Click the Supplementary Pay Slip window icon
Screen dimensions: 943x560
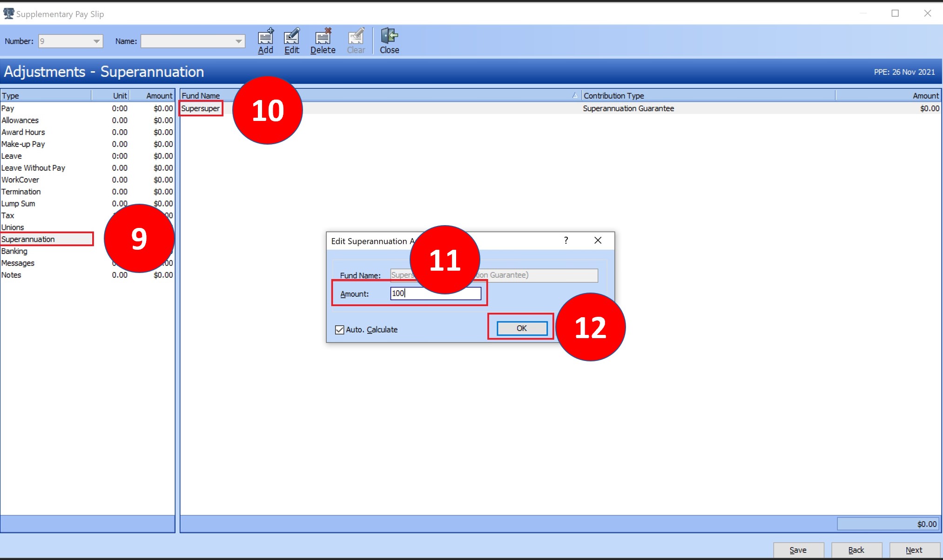pos(8,13)
